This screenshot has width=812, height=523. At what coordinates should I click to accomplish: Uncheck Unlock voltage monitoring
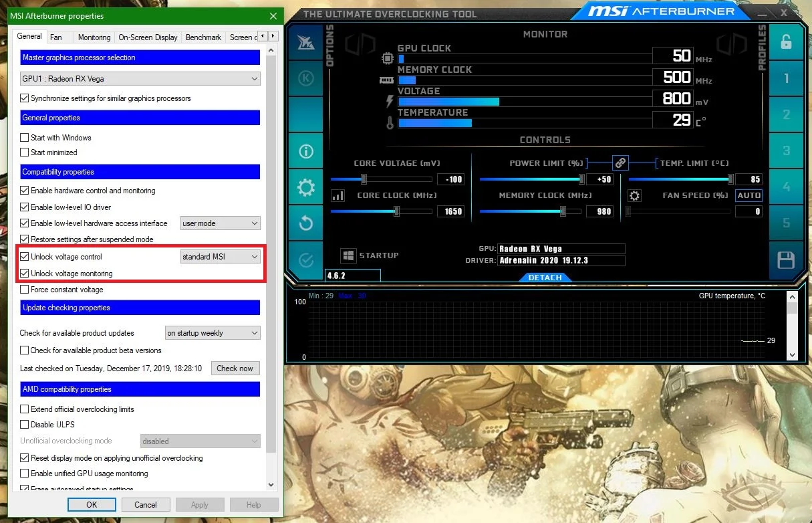25,274
